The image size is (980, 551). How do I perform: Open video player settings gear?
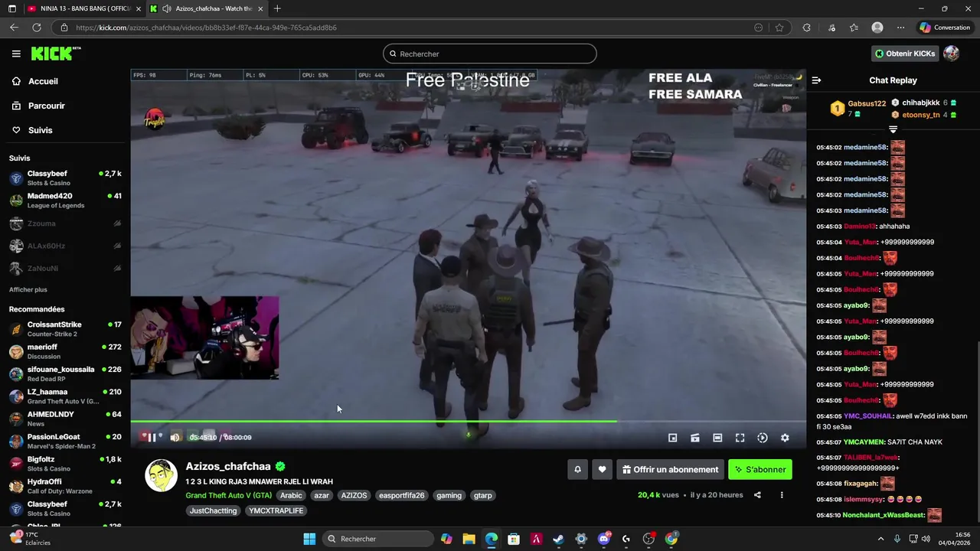[x=785, y=438]
